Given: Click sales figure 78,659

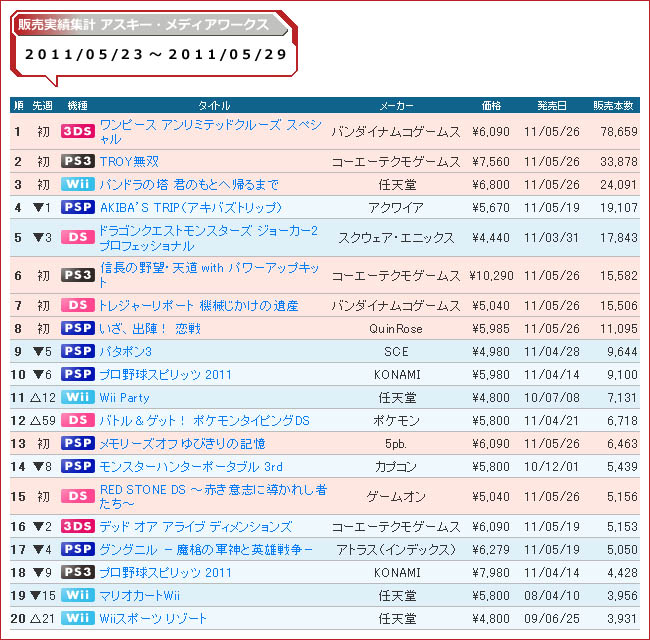Looking at the screenshot, I should coord(619,132).
